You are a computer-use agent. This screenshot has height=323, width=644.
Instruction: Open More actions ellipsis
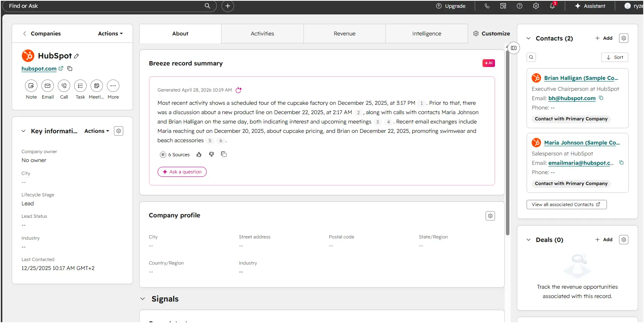[x=113, y=86]
